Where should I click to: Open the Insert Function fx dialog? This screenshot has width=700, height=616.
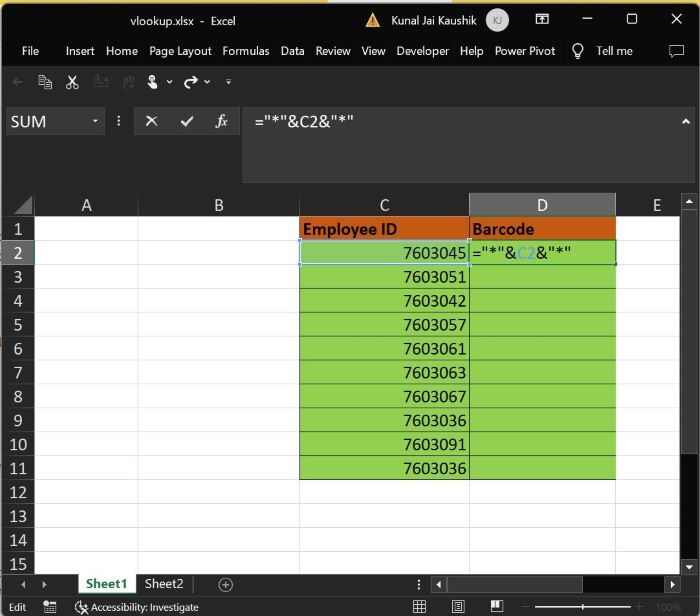(221, 121)
